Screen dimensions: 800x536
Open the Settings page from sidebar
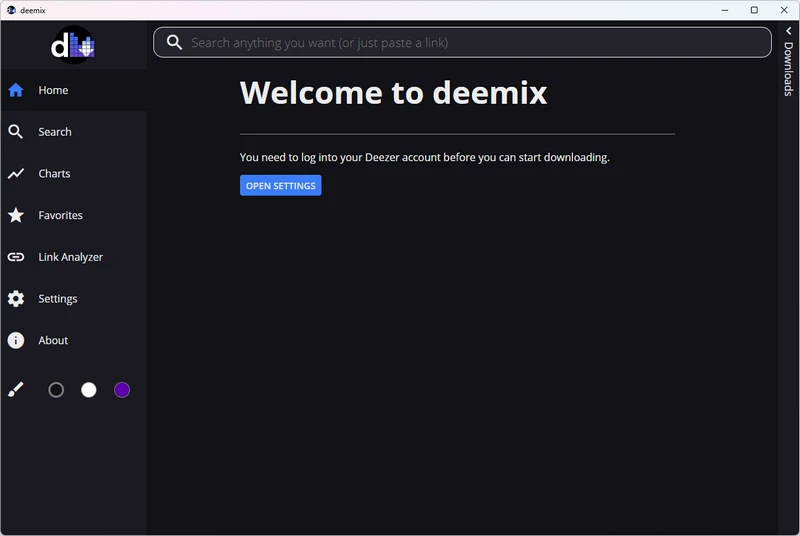coord(74,299)
